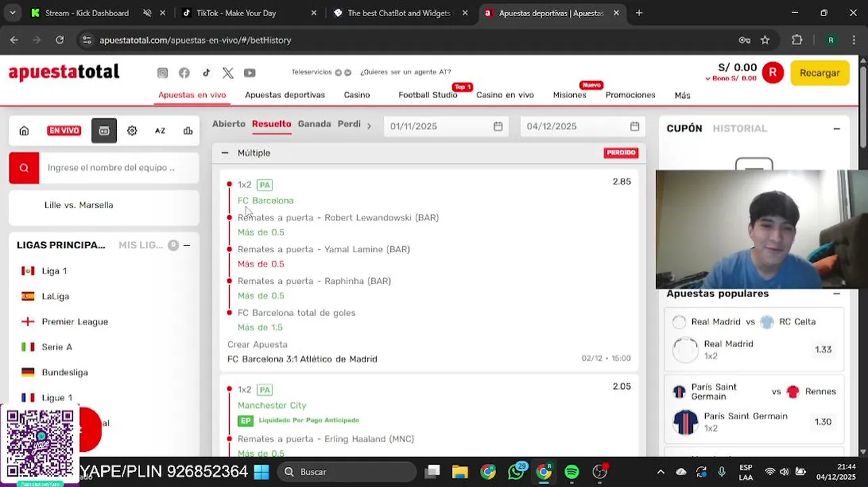Switch to the Resuelto bets tab
Image resolution: width=868 pixels, height=487 pixels.
pos(271,124)
